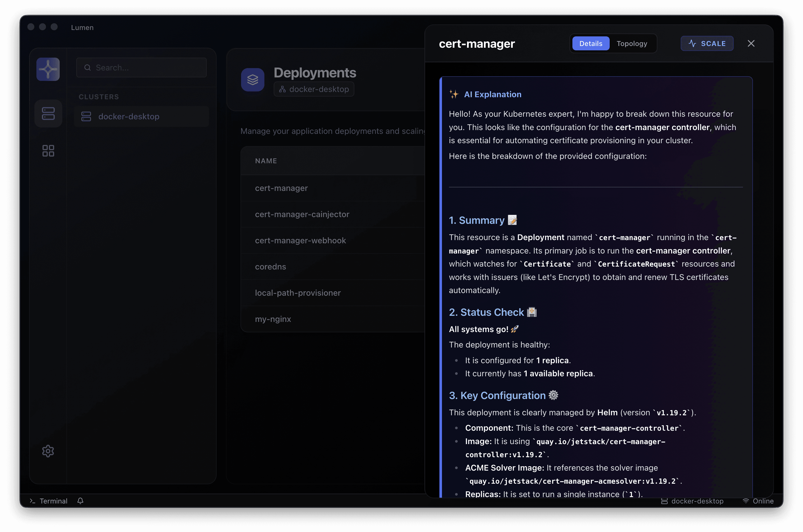
Task: Click the SCALE button
Action: click(x=707, y=43)
